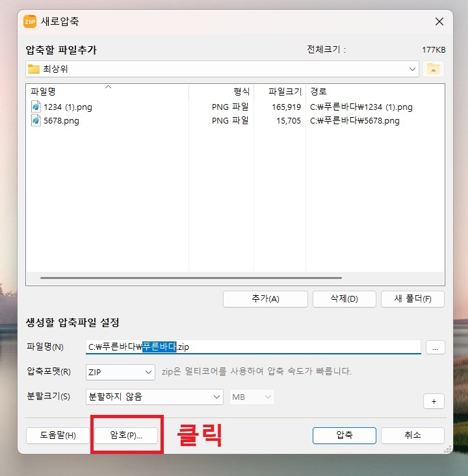
Task: Close the 새로압축 dialog
Action: (439, 21)
